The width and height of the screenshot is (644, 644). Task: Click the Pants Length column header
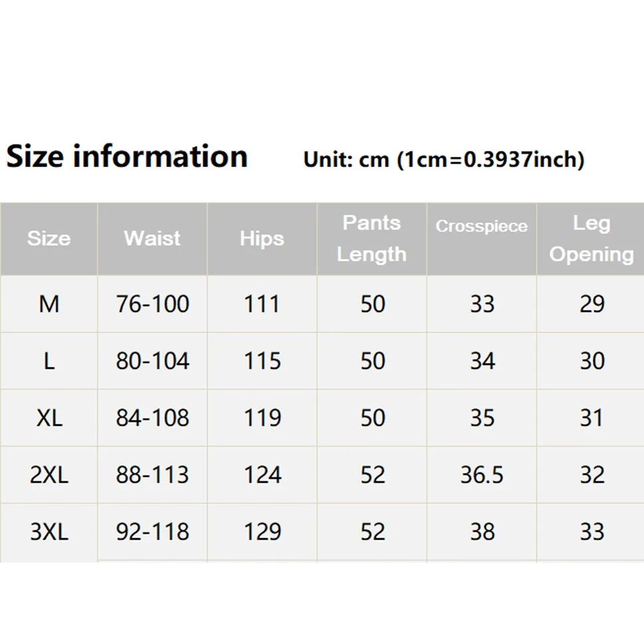pos(371,238)
